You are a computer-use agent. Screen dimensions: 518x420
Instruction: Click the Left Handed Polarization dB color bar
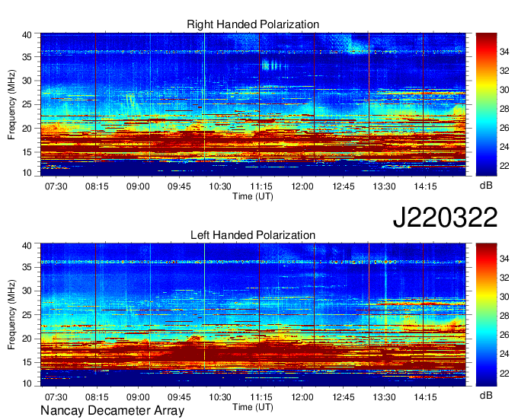[x=486, y=315]
